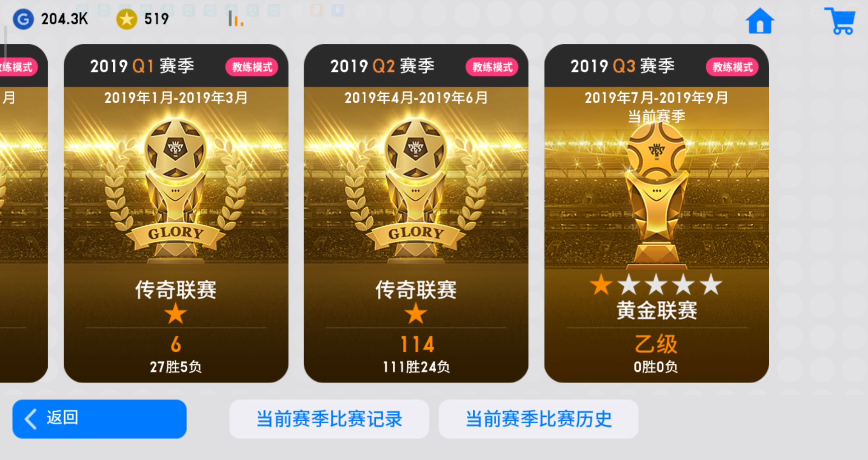This screenshot has height=460, width=868.
Task: Tap the star rating row on Q3 card
Action: click(656, 285)
